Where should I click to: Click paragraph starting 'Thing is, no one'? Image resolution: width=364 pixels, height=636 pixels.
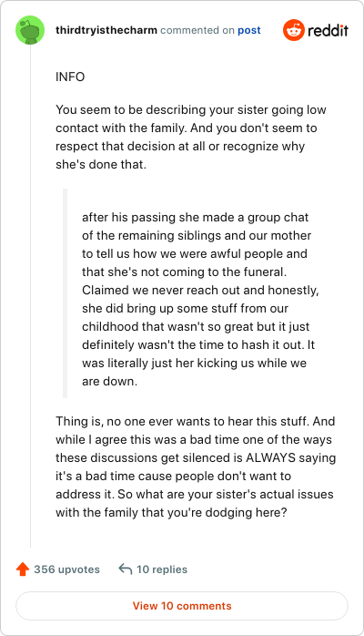click(196, 467)
